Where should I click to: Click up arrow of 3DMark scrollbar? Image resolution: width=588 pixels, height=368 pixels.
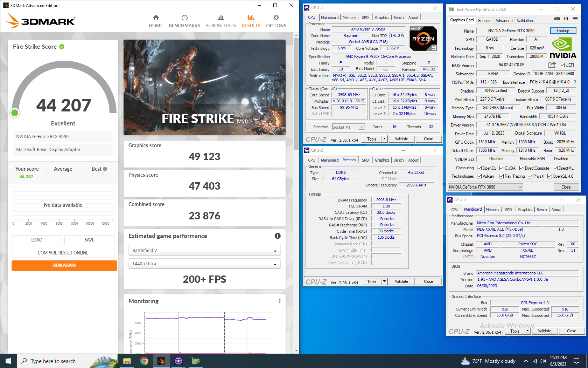point(296,35)
